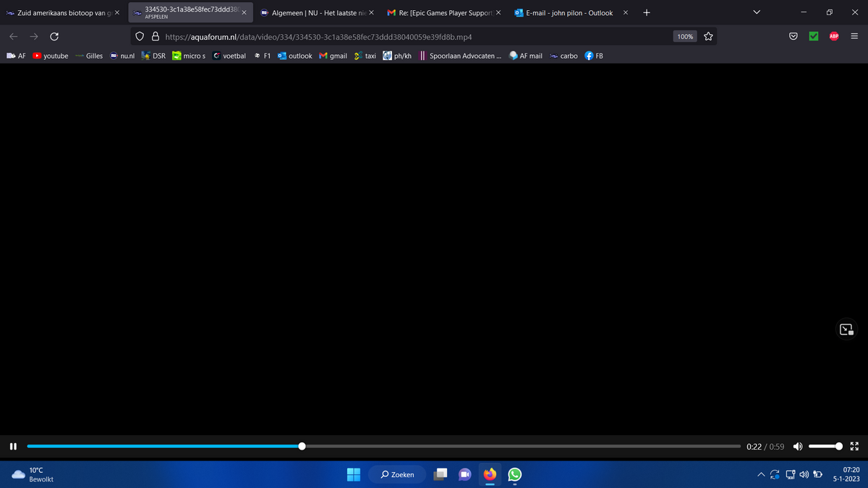868x488 pixels.
Task: Show hidden system tray icons
Action: point(762,474)
